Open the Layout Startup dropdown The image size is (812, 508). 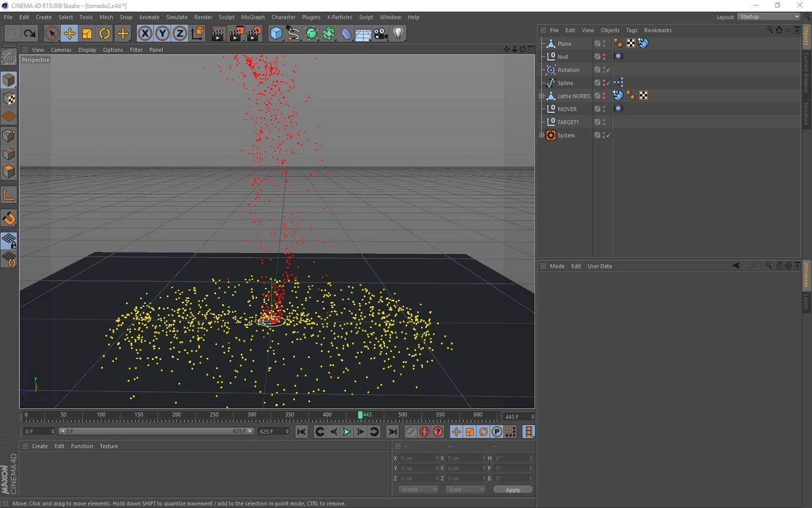[x=768, y=17]
